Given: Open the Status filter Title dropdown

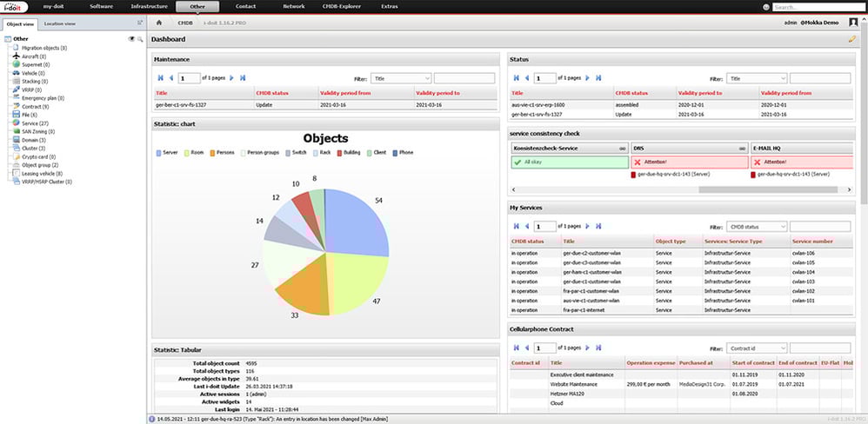Looking at the screenshot, I should [757, 78].
